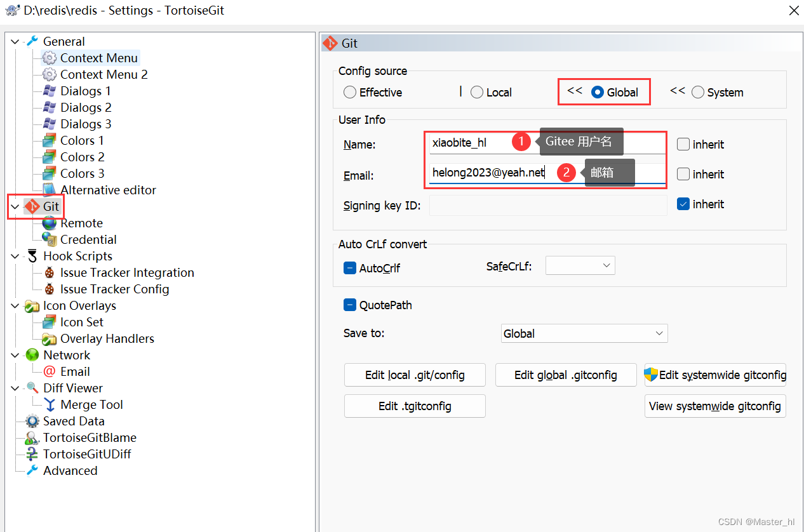
Task: Click the Credential key icon
Action: [49, 239]
